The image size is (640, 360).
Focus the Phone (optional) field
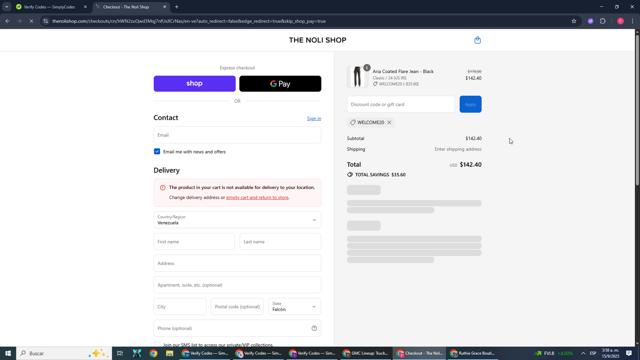point(237,328)
